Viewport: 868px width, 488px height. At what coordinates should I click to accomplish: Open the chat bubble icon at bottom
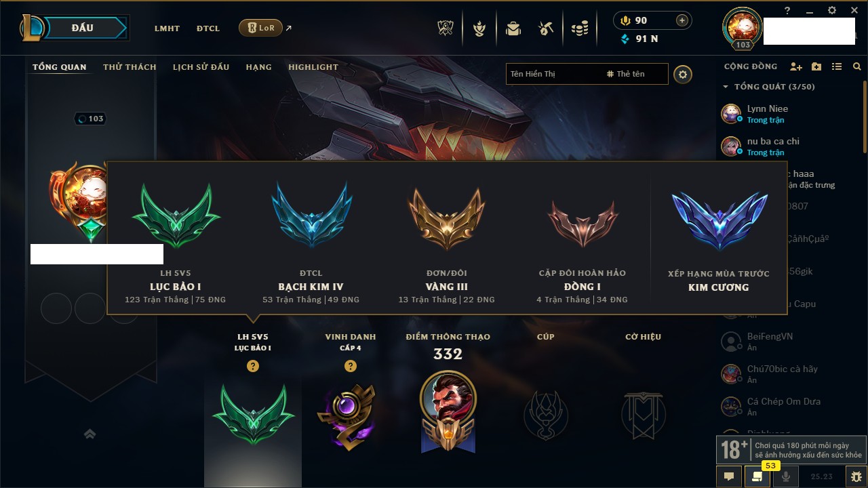click(x=729, y=476)
